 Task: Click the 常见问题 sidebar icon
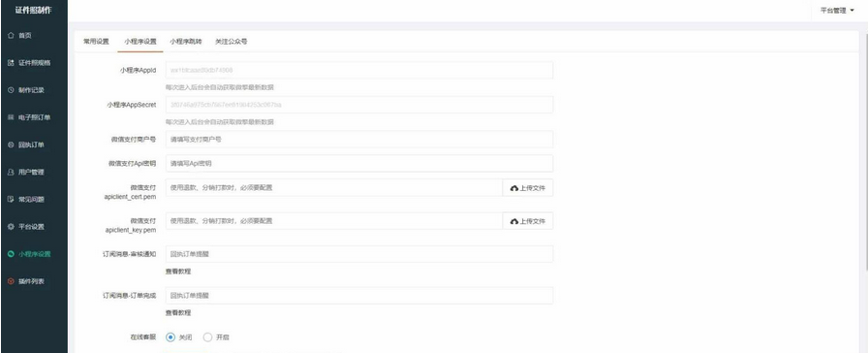coord(11,199)
